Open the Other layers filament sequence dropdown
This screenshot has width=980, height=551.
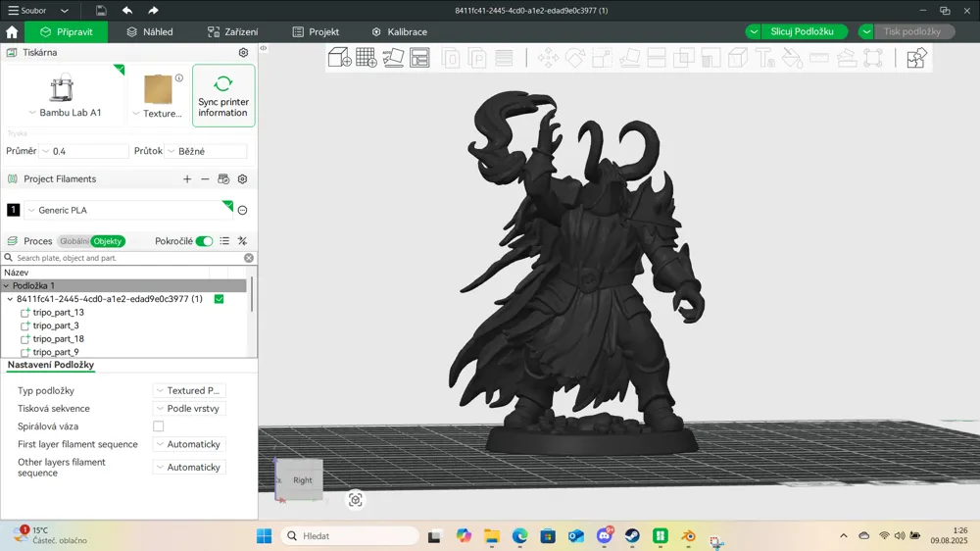[x=189, y=468]
